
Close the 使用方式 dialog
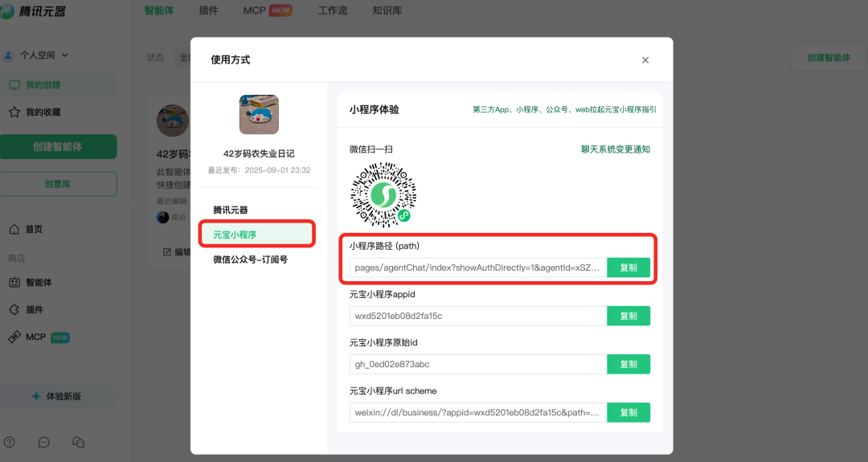tap(645, 59)
